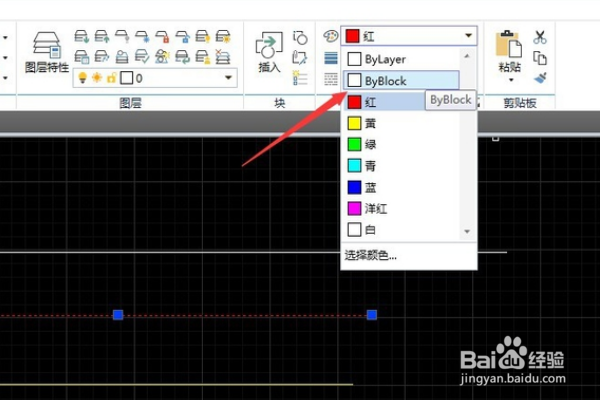Select the yellow horizontal line in drawing
Viewport: 600px width, 400px height.
[176, 384]
